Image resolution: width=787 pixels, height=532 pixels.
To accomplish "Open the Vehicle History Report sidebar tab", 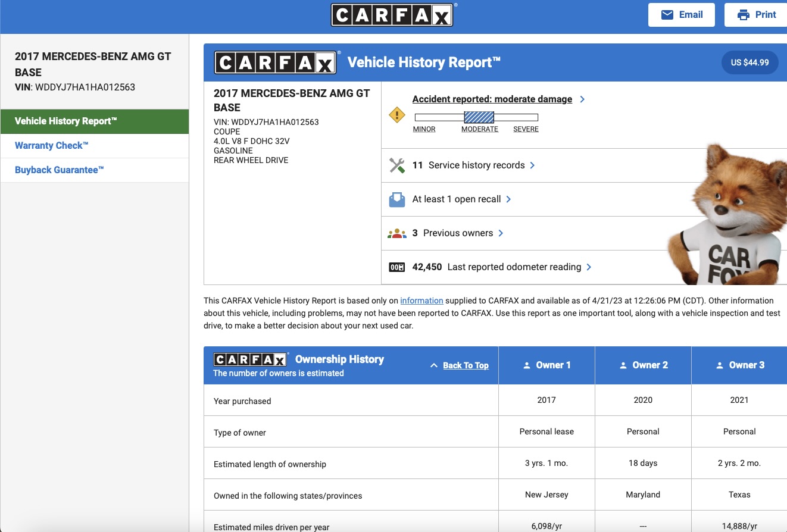I will point(95,121).
